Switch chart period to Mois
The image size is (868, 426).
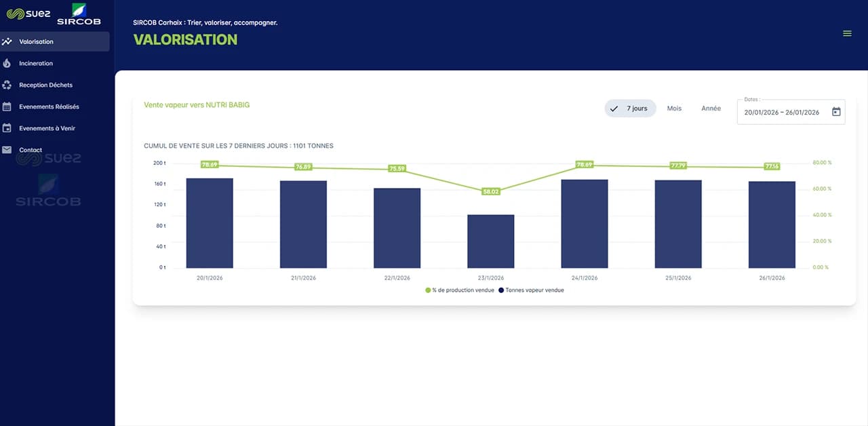(x=674, y=109)
